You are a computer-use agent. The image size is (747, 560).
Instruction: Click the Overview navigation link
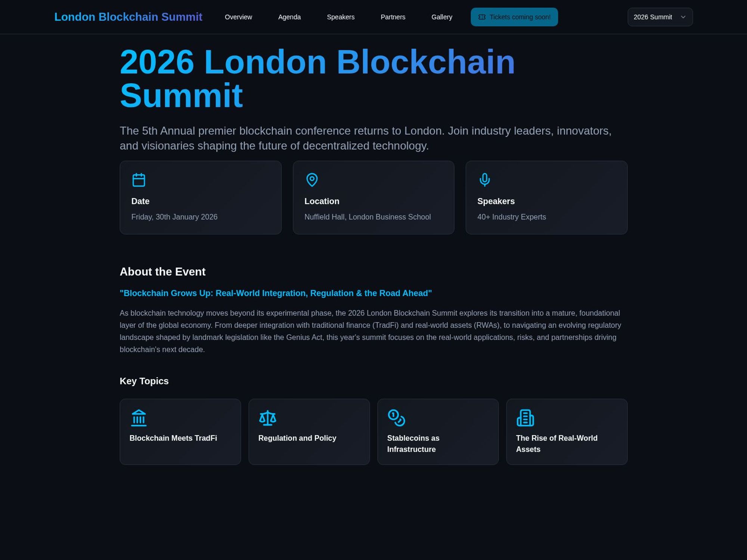[x=239, y=17]
